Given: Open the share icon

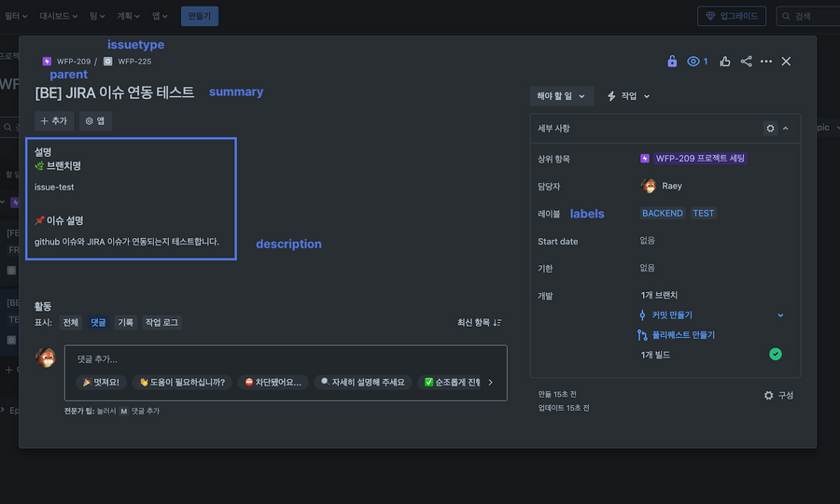Looking at the screenshot, I should 746,61.
